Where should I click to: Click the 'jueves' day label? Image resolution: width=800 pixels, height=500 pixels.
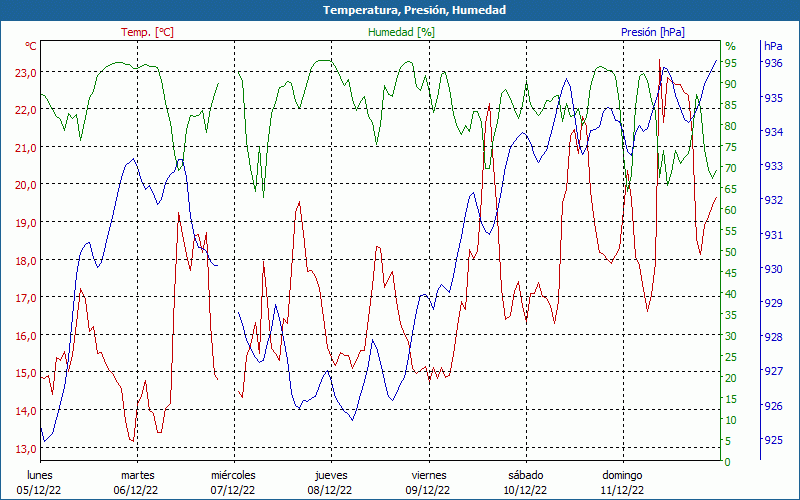pyautogui.click(x=331, y=476)
